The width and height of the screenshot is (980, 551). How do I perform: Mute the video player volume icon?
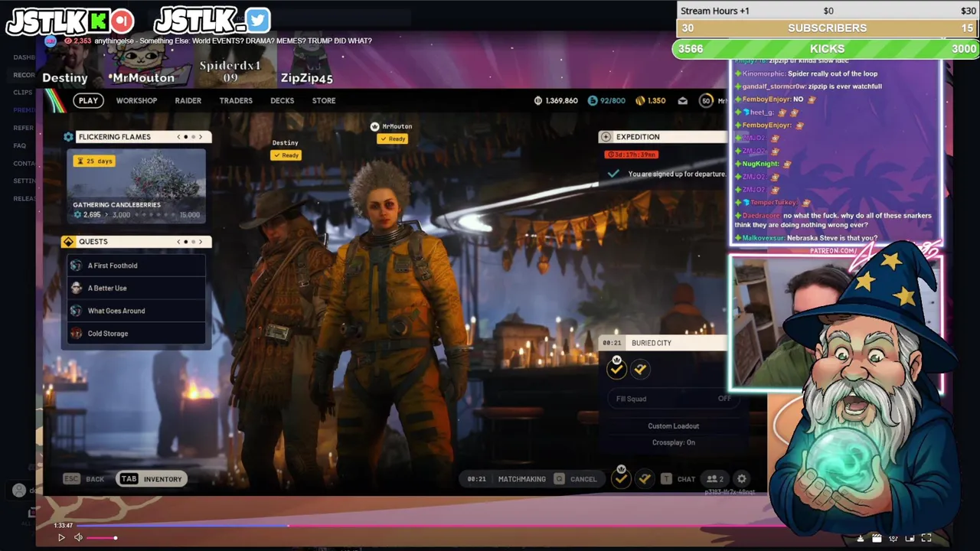[x=78, y=538]
